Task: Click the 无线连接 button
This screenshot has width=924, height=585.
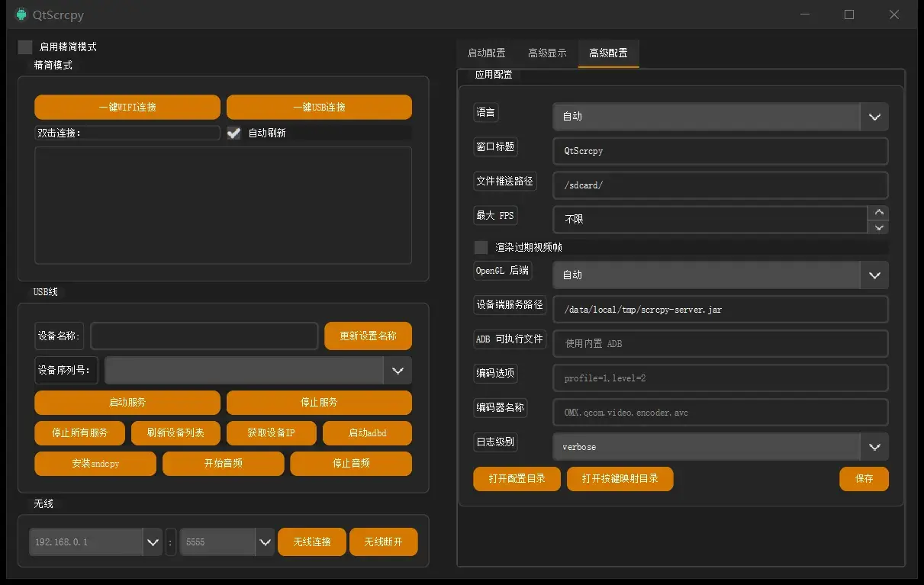Action: pos(312,542)
